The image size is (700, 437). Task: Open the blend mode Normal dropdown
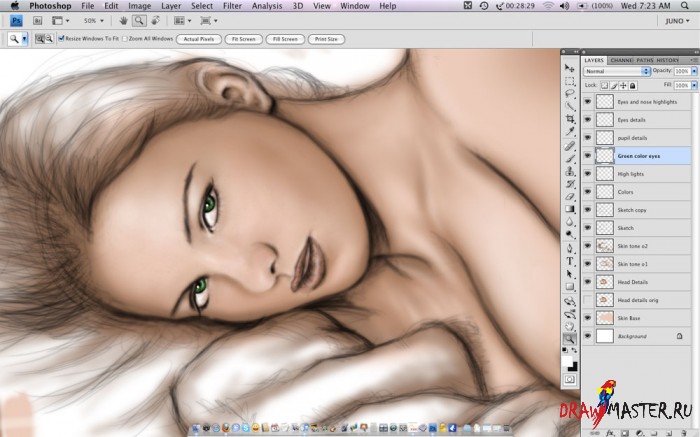coord(617,71)
